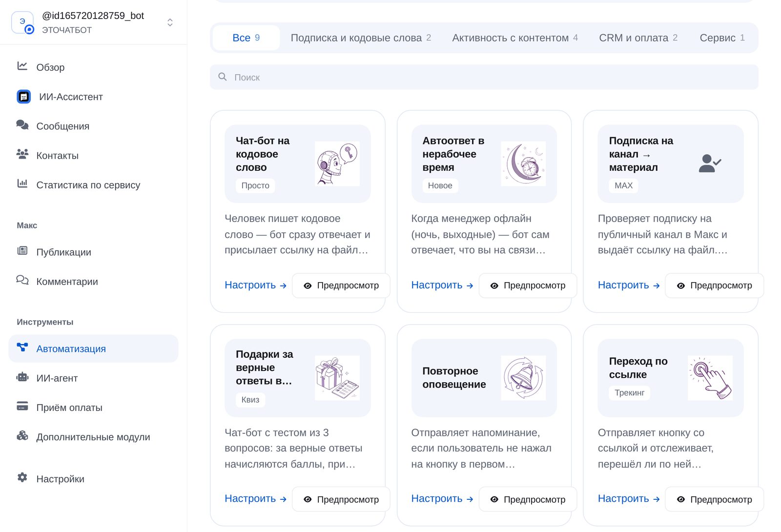Open Публикации under Макс

click(x=93, y=252)
